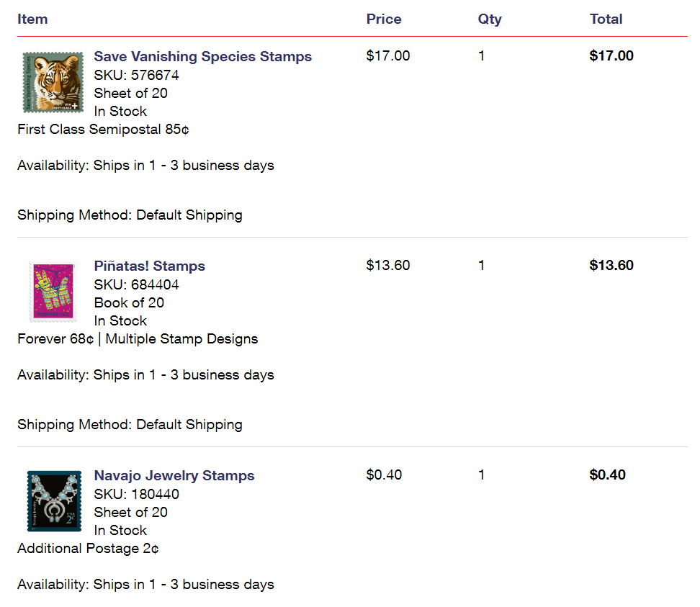The image size is (700, 607).
Task: Click the Navajo Jewelry necklace stamp thumbnail
Action: tap(53, 500)
